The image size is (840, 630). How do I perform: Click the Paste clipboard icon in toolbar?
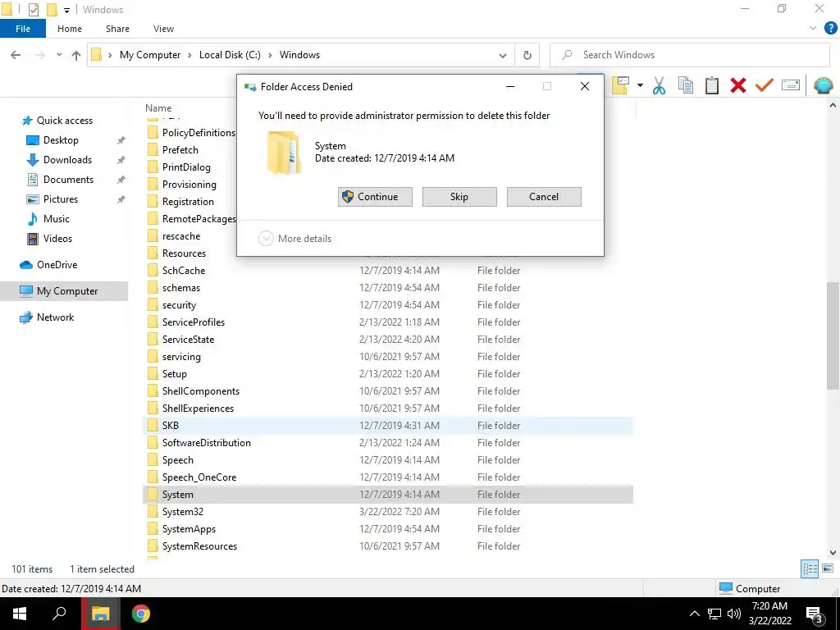711,85
